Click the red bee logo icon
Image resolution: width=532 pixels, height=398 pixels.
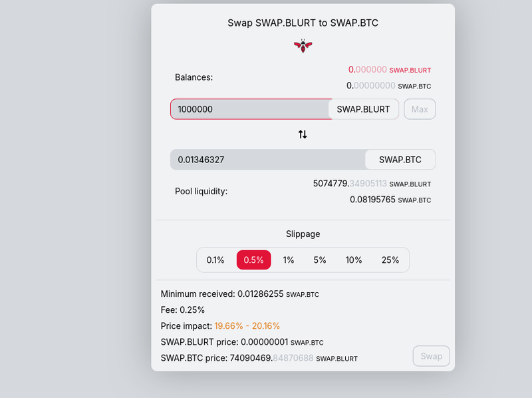(303, 46)
